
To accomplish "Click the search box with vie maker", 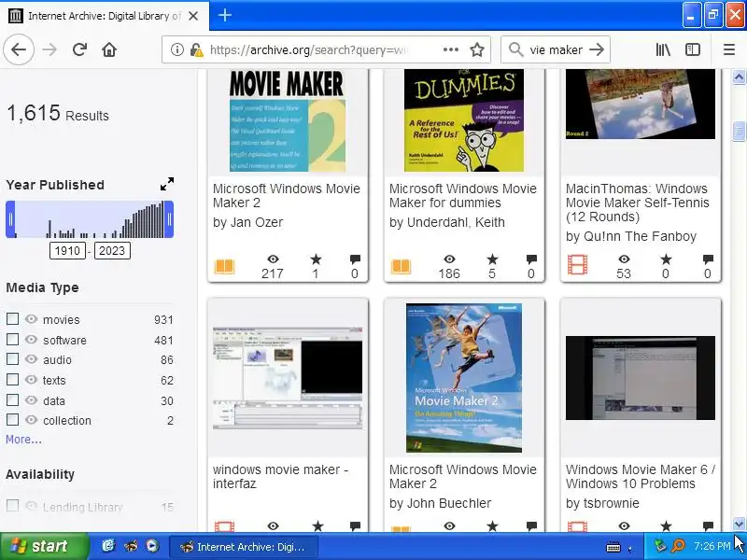I will coord(556,49).
